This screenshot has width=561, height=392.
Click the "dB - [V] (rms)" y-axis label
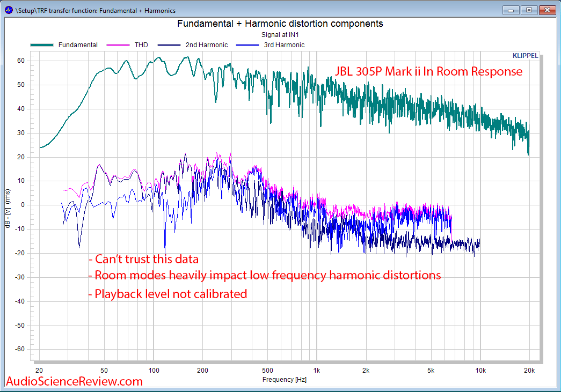point(8,209)
